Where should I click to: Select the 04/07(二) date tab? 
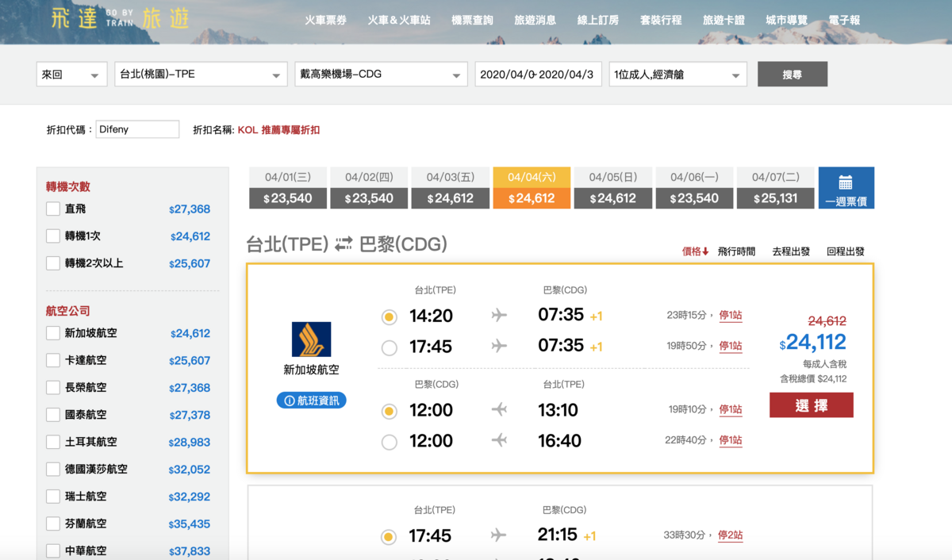click(776, 188)
